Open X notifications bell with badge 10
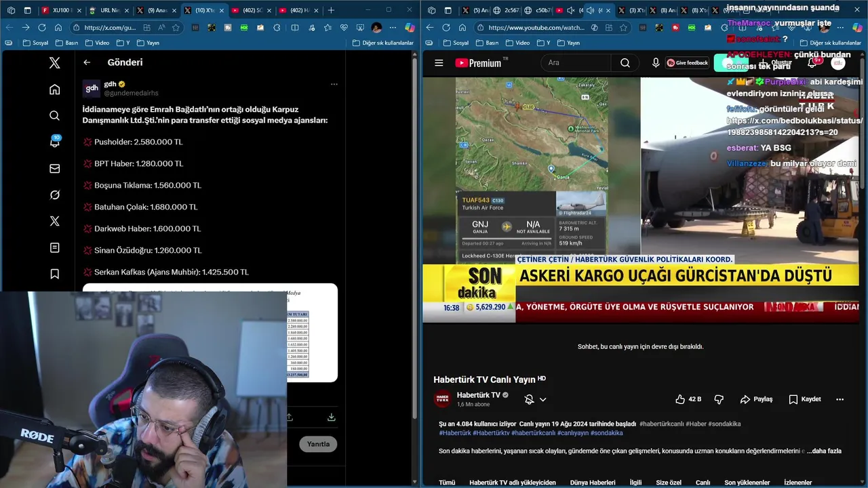The image size is (868, 488). click(x=55, y=142)
